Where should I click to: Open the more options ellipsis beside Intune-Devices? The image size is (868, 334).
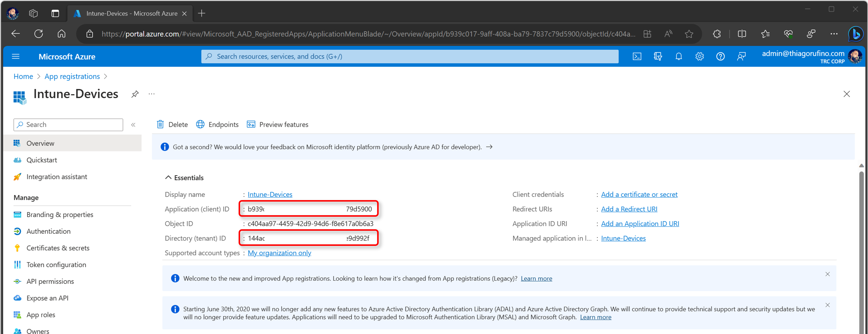[x=152, y=94]
